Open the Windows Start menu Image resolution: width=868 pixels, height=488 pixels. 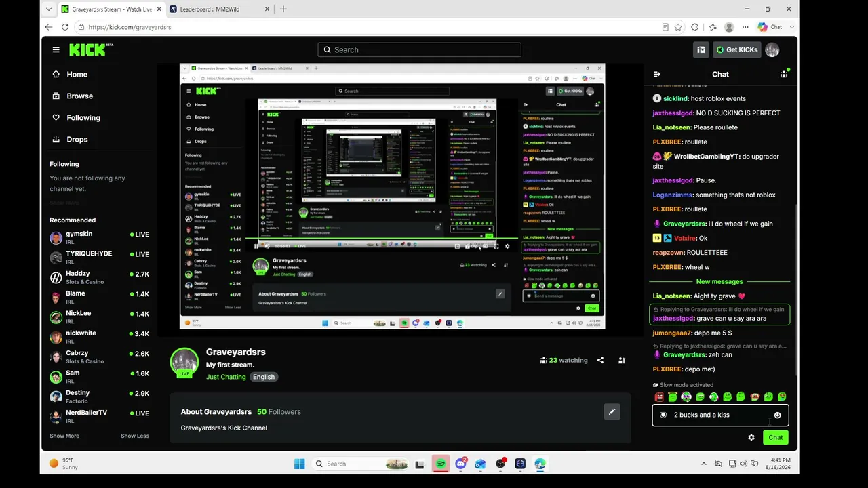click(299, 464)
